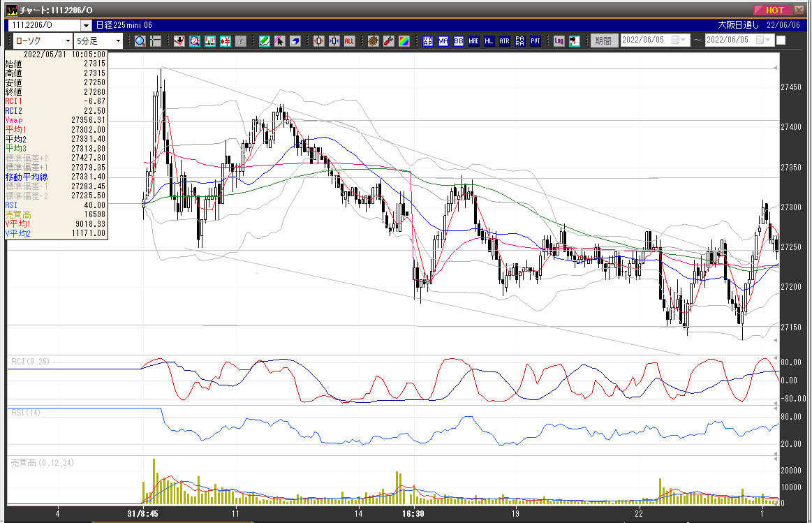The width and height of the screenshot is (812, 523).
Task: Click the red wrench tool icon
Action: [388, 41]
